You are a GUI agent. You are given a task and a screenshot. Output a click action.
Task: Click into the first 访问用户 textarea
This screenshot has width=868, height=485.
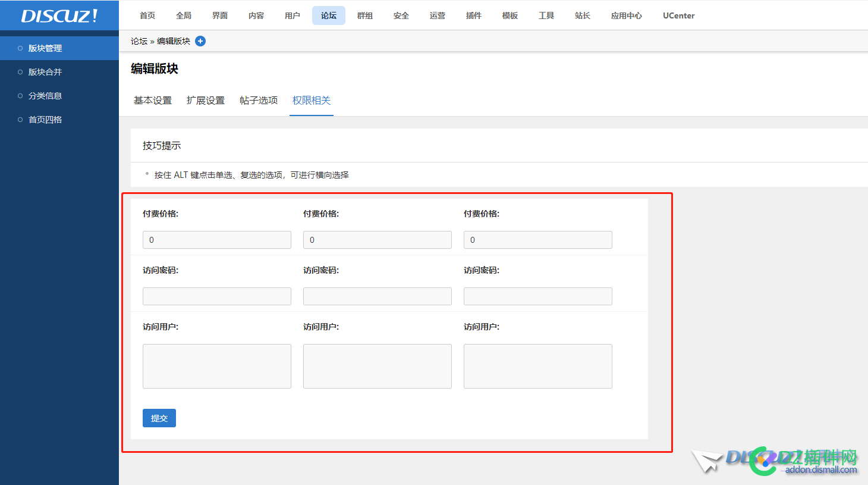pyautogui.click(x=217, y=366)
